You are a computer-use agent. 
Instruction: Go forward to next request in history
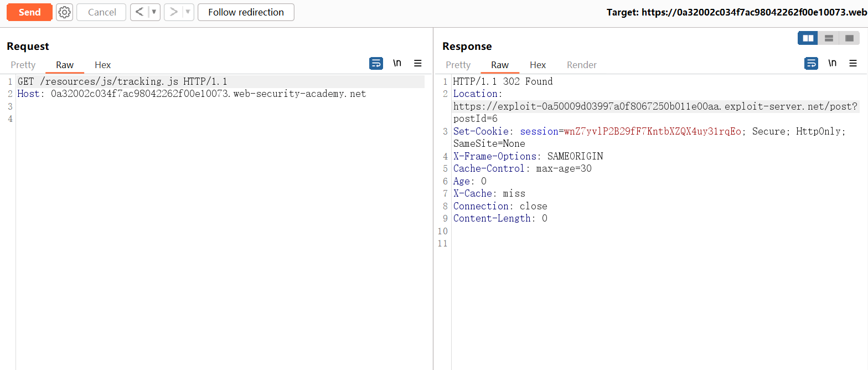coord(173,12)
